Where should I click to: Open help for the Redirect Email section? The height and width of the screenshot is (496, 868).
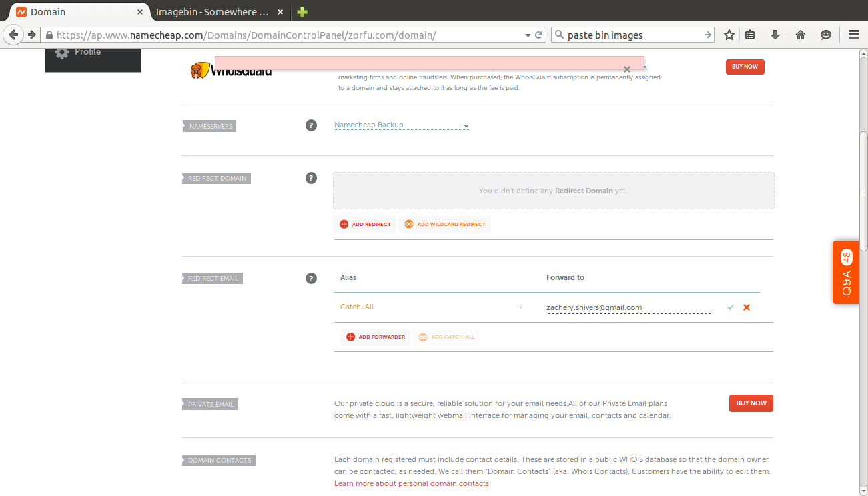point(311,278)
